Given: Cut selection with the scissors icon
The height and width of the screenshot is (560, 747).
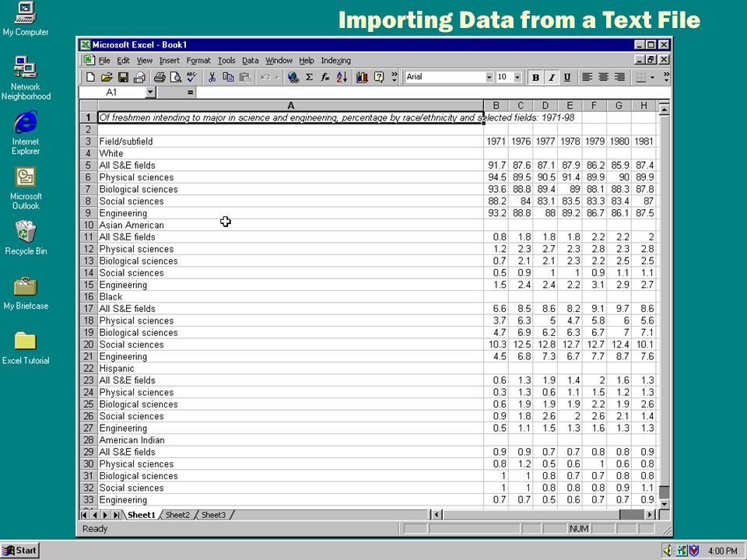Looking at the screenshot, I should pyautogui.click(x=212, y=77).
